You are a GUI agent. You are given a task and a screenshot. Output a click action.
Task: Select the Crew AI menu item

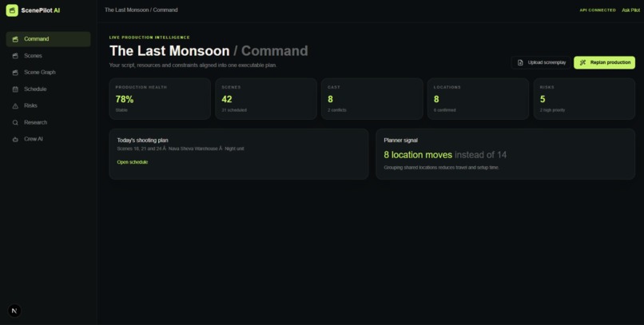[x=48, y=139]
